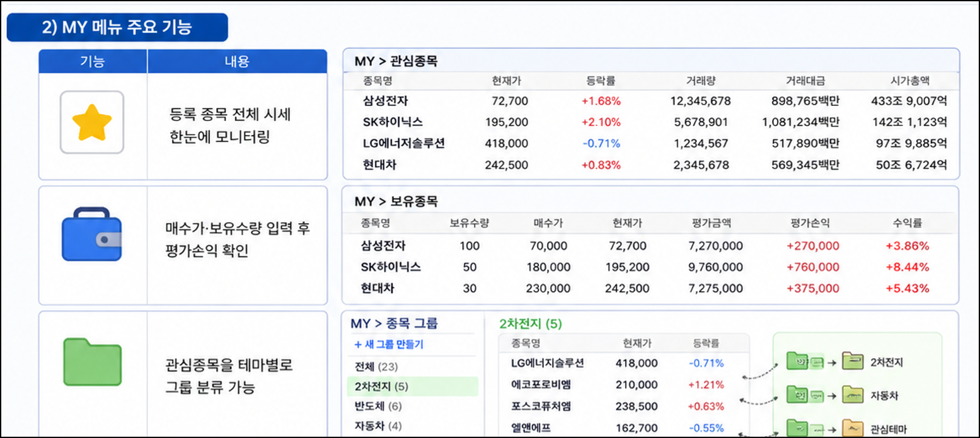Click the +3.86% return cell
Screen dimensions: 980x438
click(908, 246)
